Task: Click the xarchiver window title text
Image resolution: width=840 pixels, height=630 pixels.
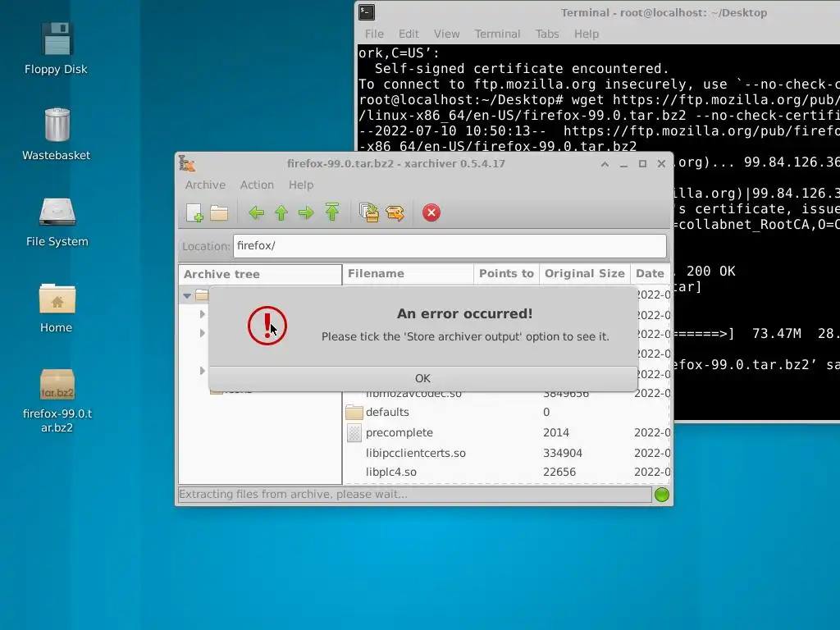Action: coord(396,163)
